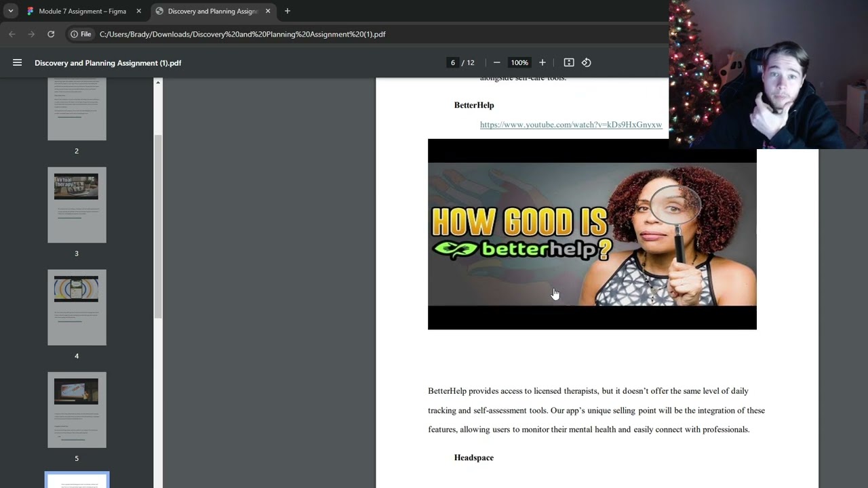
Task: Click the line 'features, allowing users to monitor'
Action: pyautogui.click(x=589, y=429)
